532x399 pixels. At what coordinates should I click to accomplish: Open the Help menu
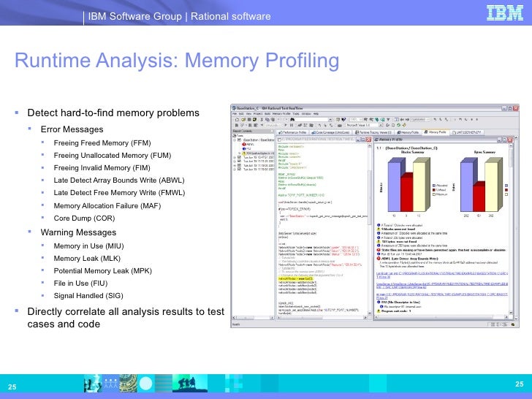[x=316, y=114]
